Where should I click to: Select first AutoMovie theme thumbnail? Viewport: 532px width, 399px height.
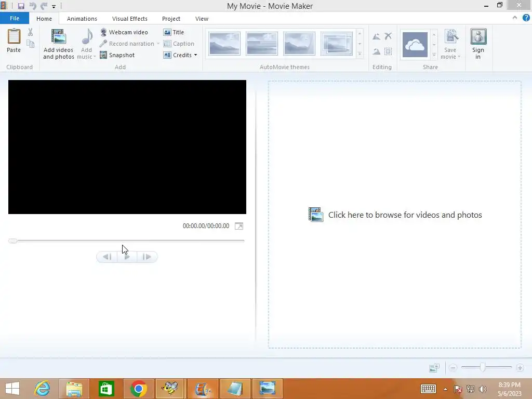coord(224,44)
